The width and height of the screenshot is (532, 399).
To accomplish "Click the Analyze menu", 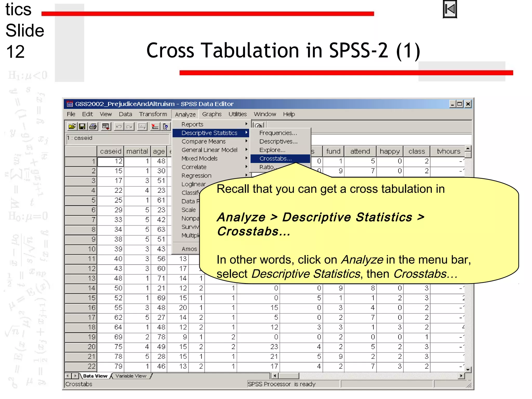I will click(x=185, y=114).
